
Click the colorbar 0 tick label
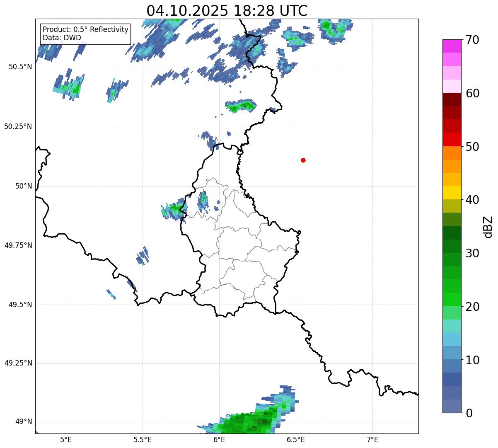pyautogui.click(x=469, y=413)
